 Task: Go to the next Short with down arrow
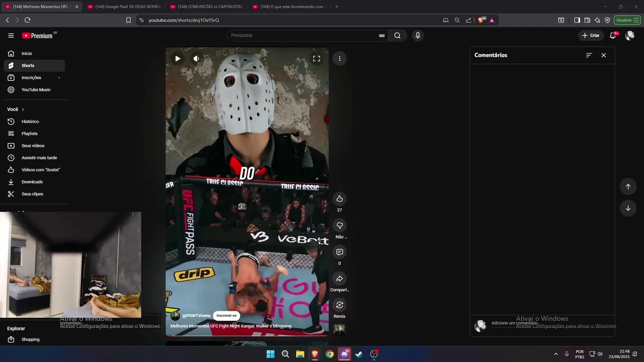(x=628, y=208)
